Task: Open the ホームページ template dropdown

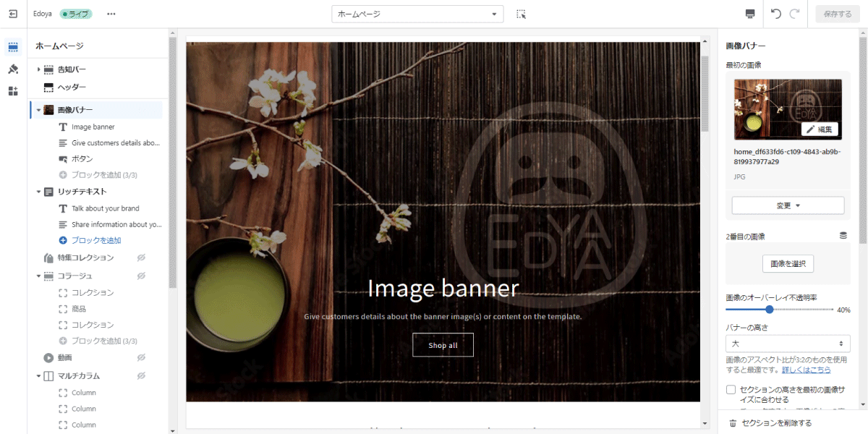Action: click(x=418, y=14)
